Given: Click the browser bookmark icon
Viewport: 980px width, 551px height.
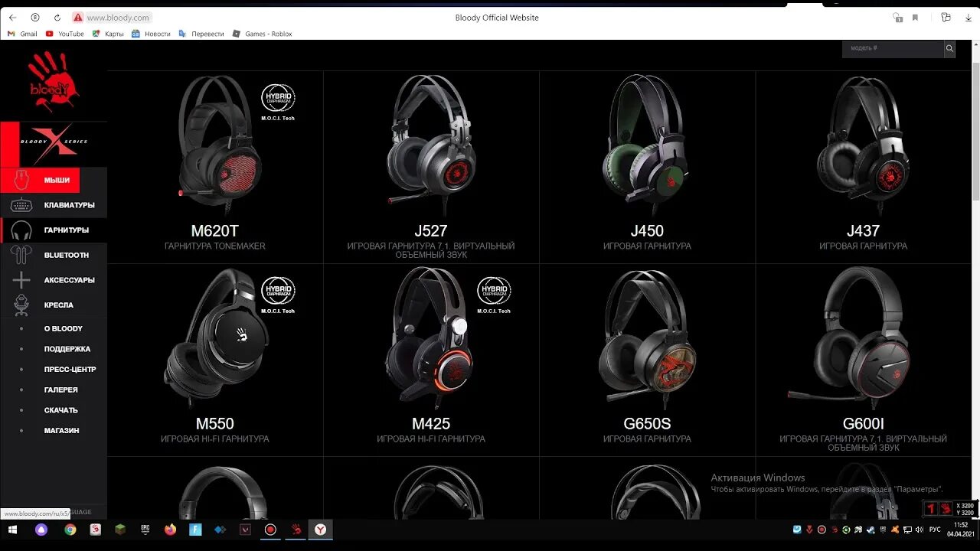Looking at the screenshot, I should tap(915, 18).
